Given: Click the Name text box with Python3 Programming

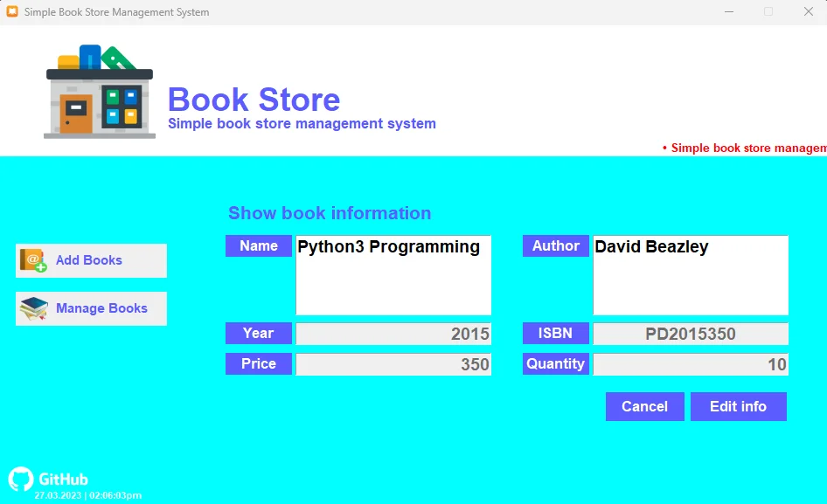Looking at the screenshot, I should coord(393,275).
